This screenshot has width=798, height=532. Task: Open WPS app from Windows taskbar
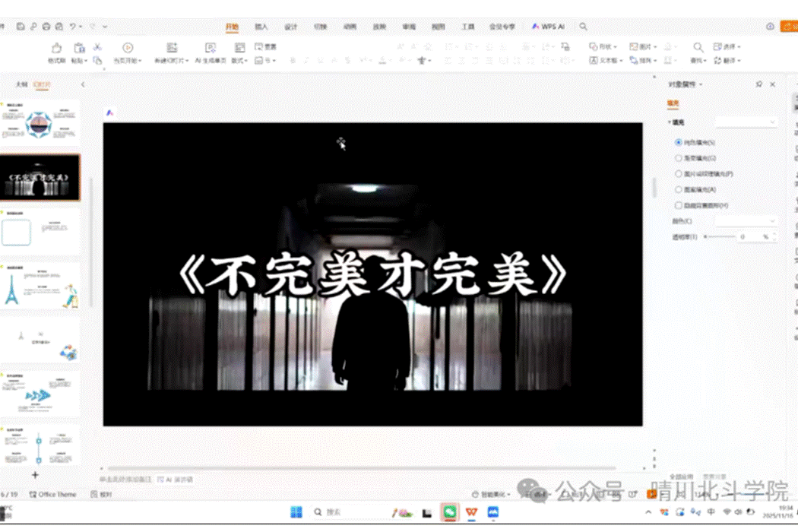(x=472, y=513)
